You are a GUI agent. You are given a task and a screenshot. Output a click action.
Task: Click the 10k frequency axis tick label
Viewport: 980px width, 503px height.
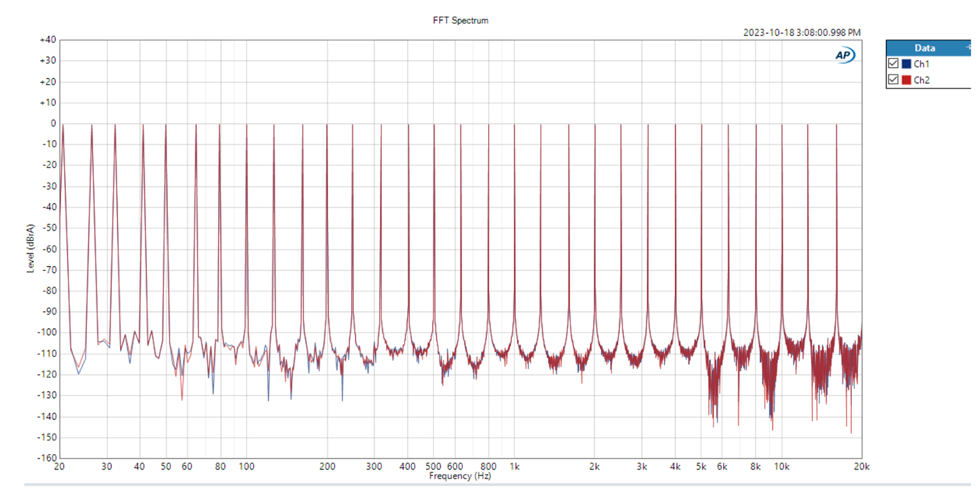point(781,467)
